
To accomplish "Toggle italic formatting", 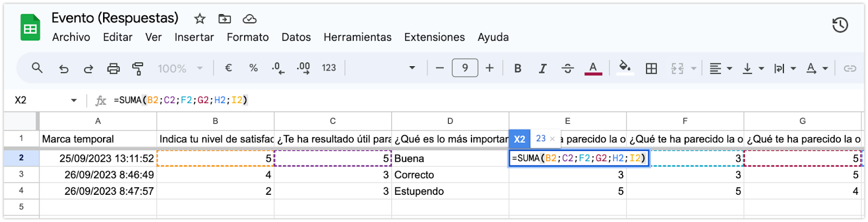I will (x=542, y=68).
